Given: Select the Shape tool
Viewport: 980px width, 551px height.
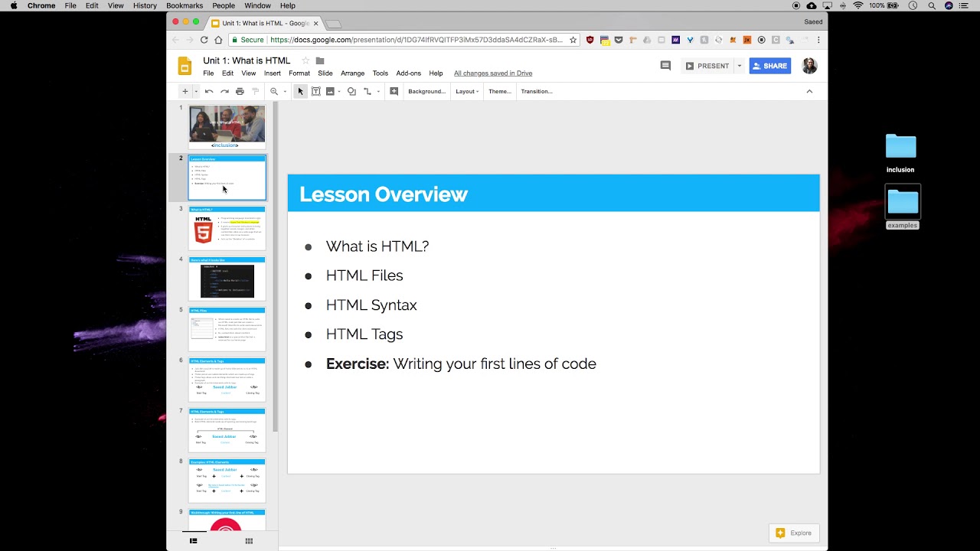Looking at the screenshot, I should [351, 91].
